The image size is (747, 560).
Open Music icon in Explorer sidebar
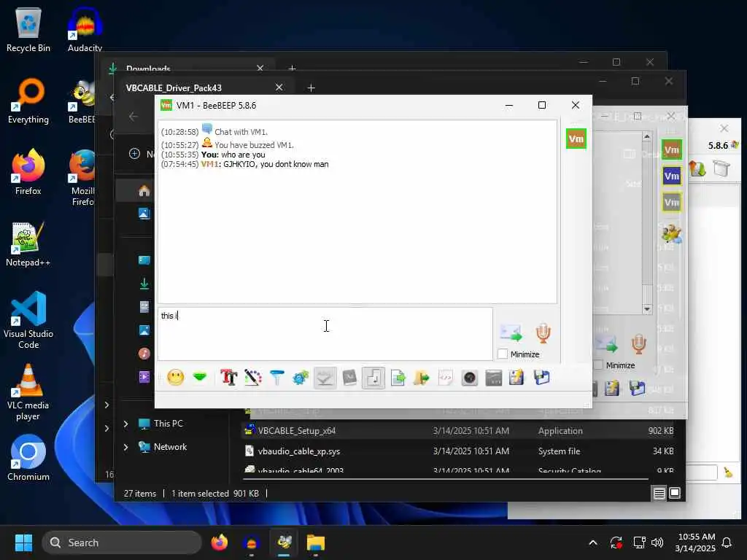tap(144, 354)
